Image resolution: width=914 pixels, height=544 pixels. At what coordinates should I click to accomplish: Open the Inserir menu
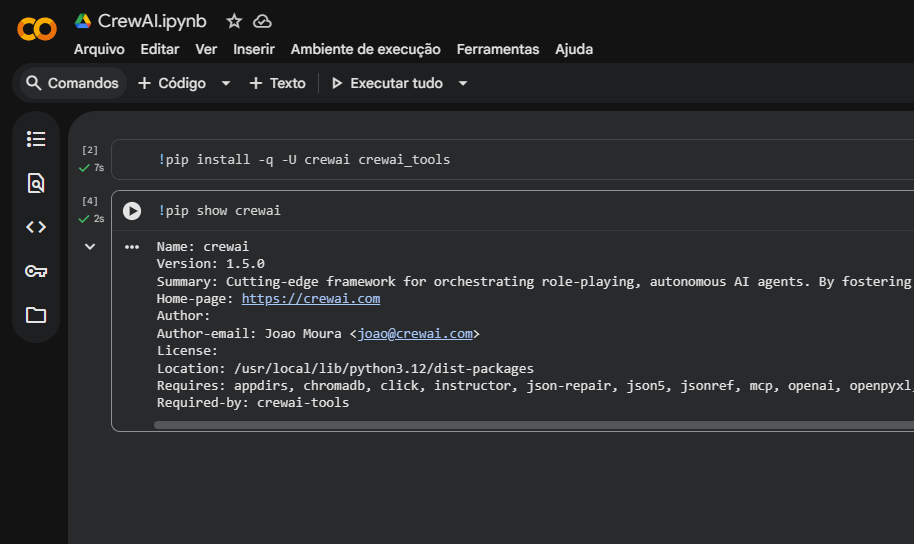pyautogui.click(x=254, y=50)
